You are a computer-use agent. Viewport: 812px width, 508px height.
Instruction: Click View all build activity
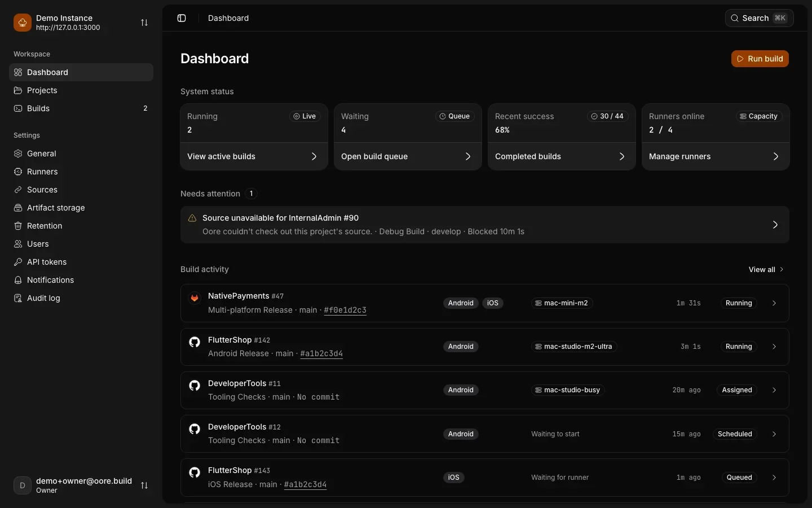point(766,269)
